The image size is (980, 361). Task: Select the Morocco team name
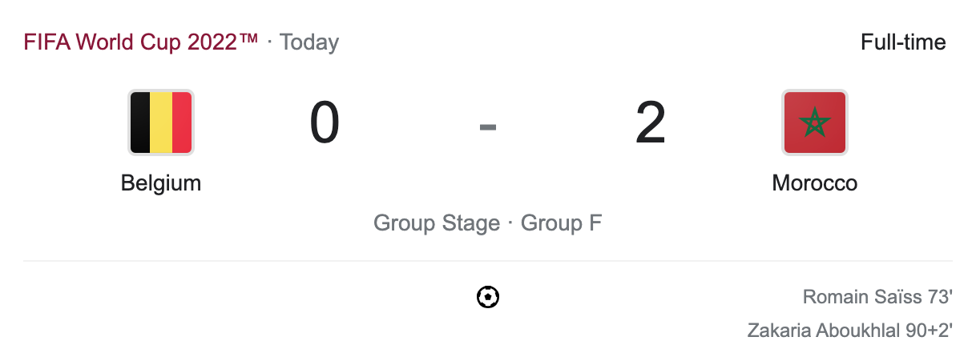814,183
